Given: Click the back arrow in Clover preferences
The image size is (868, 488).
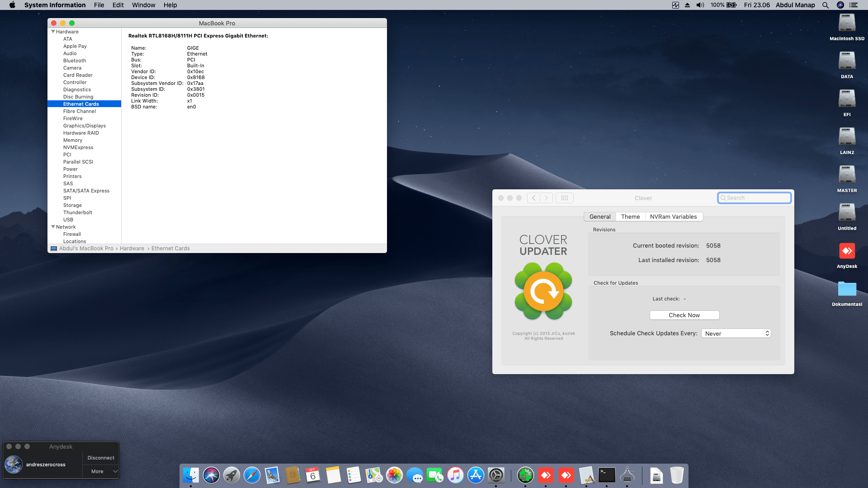Looking at the screenshot, I should pyautogui.click(x=533, y=198).
